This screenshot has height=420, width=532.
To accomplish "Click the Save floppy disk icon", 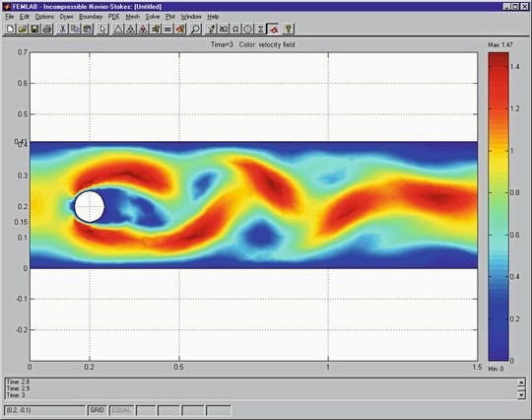I will (34, 29).
